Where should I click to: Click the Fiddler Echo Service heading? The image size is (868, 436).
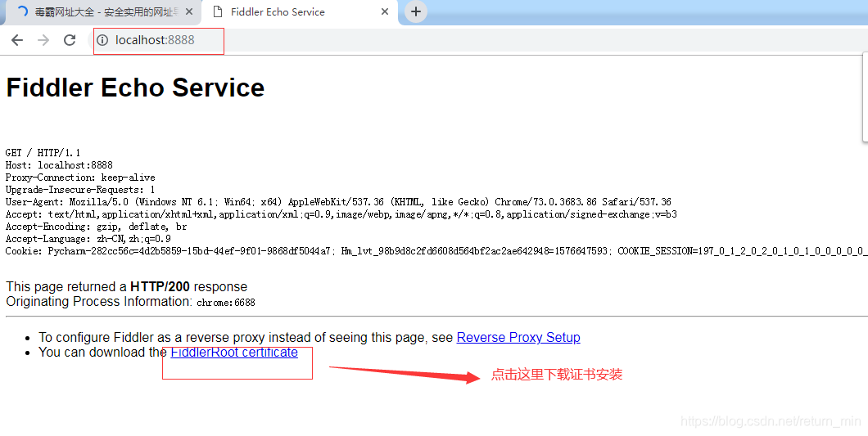(x=136, y=88)
